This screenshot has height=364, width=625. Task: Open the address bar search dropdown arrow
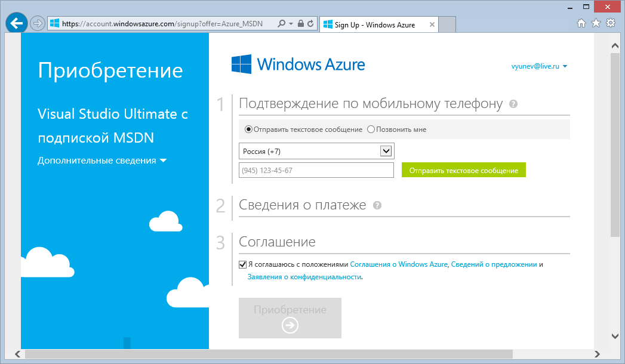pos(291,23)
